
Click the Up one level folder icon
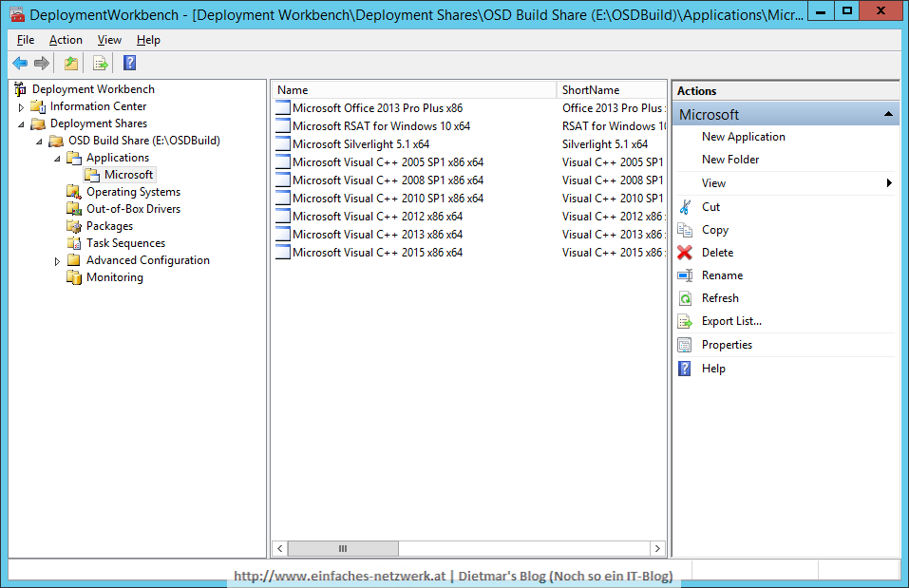coord(70,63)
